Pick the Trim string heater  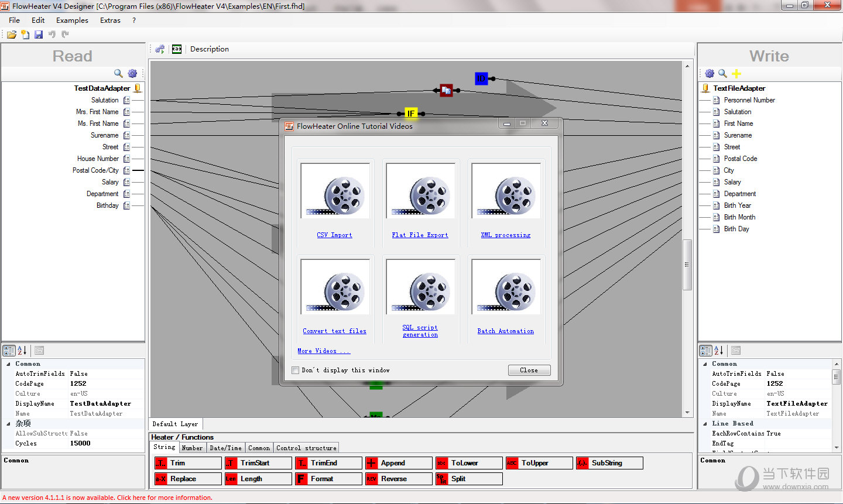pos(188,463)
